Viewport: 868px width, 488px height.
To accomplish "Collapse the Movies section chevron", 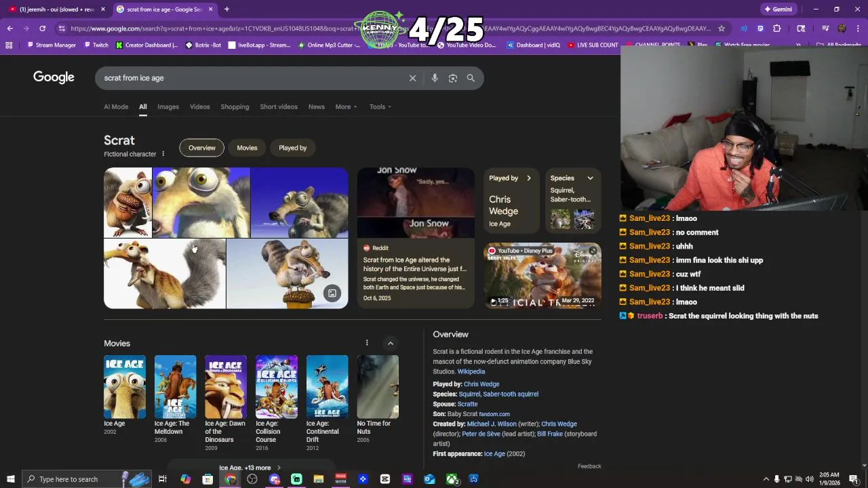I will (x=390, y=344).
